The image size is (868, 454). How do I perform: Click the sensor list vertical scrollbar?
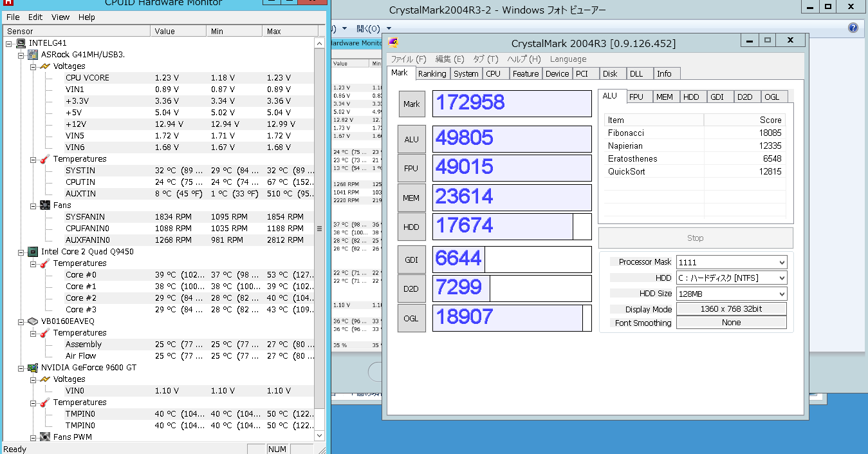(319, 229)
